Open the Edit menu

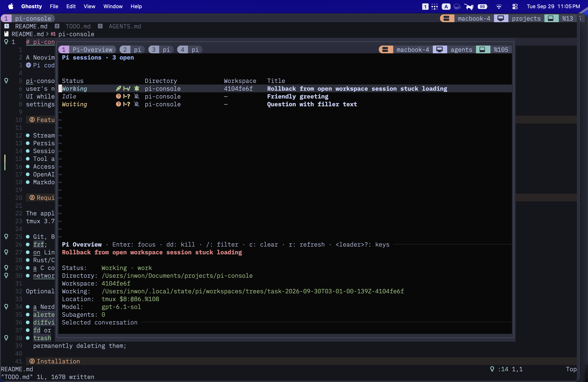click(71, 6)
